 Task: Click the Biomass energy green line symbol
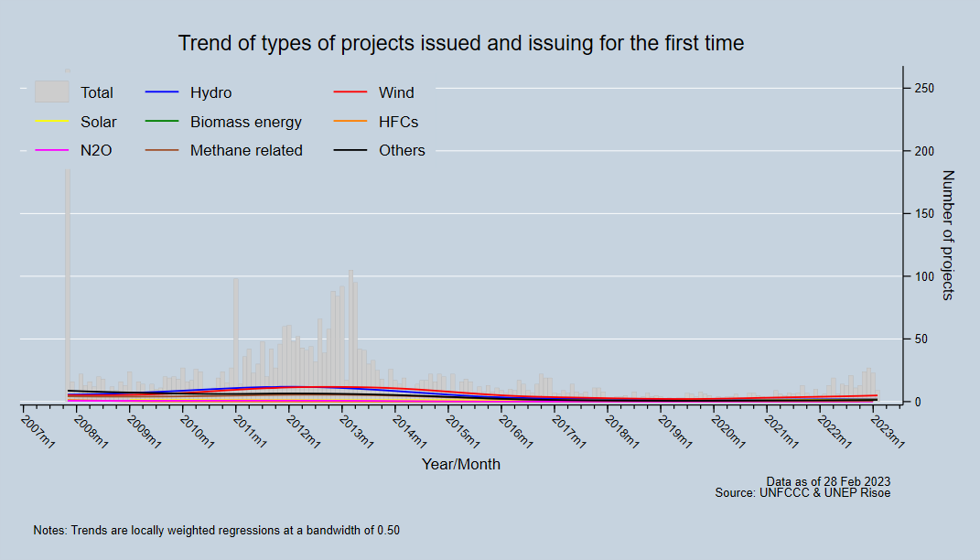[x=164, y=121]
